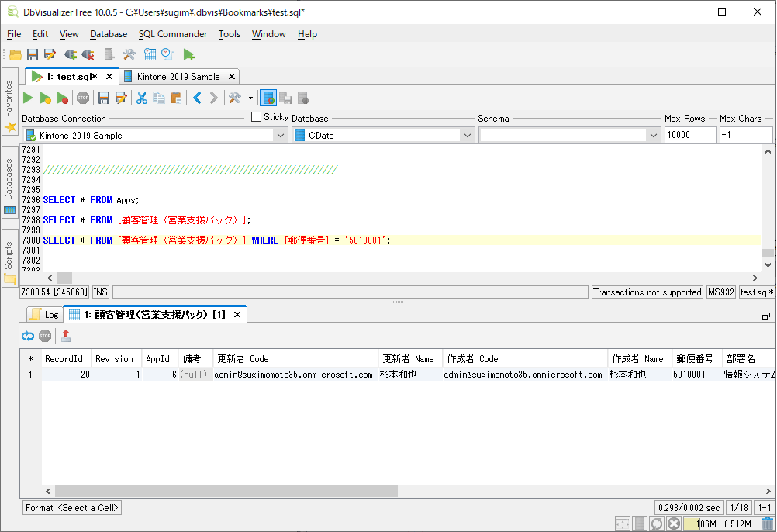The image size is (777, 532).
Task: Expand the dropdown arrow beside editor wrench icon
Action: (250, 98)
